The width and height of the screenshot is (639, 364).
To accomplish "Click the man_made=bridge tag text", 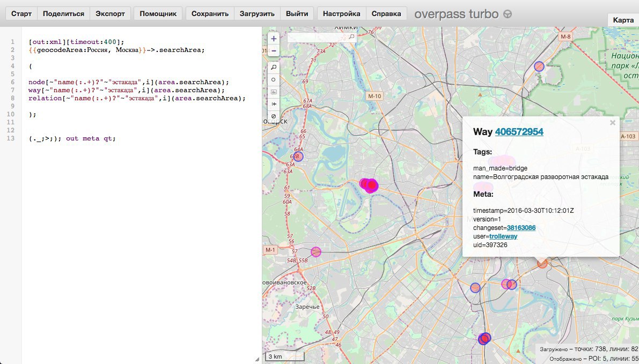I will point(500,168).
